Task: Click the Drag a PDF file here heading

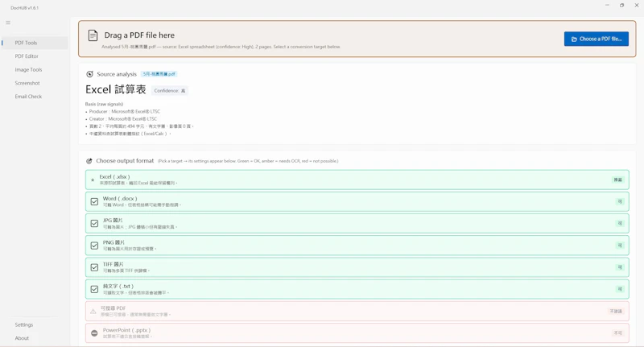Action: point(139,35)
